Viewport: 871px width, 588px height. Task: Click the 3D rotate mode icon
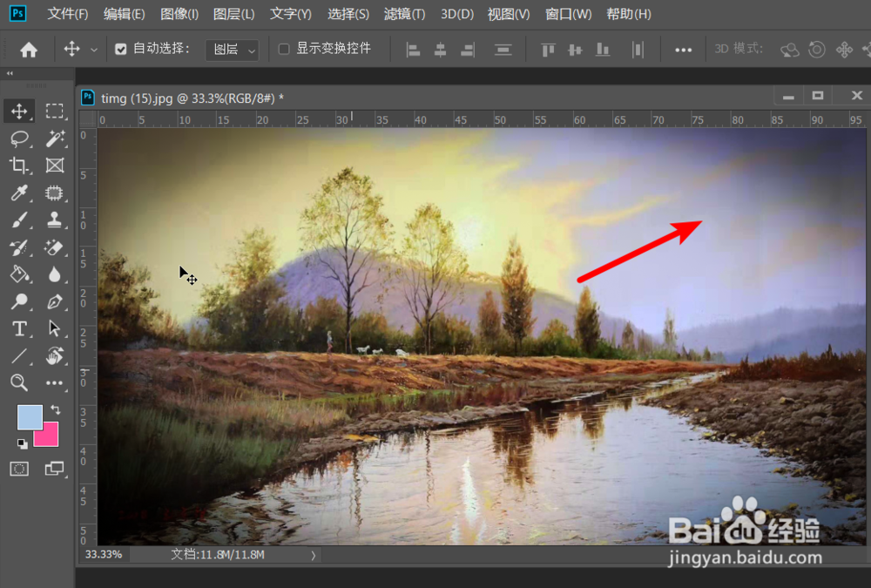tap(789, 50)
